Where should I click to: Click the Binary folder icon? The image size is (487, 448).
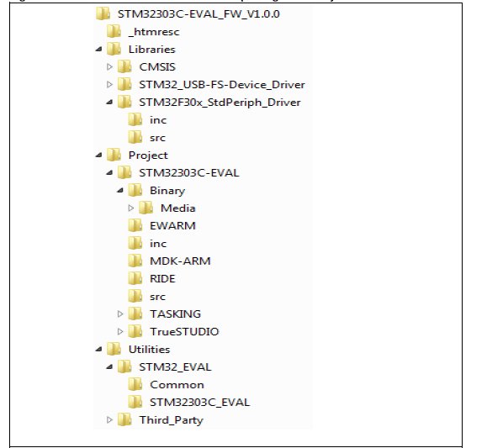135,190
